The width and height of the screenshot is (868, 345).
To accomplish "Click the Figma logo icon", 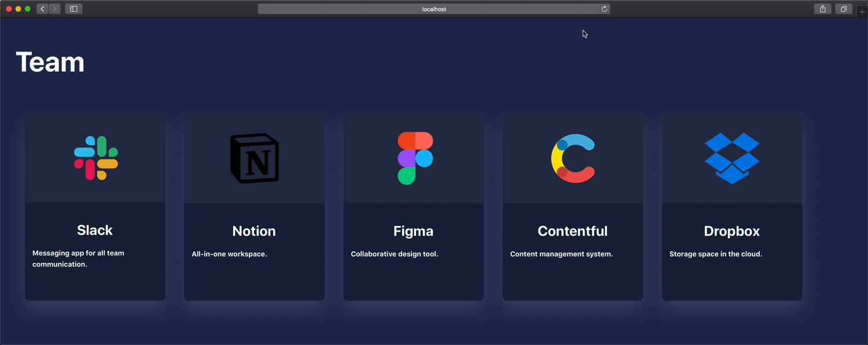I will 415,158.
